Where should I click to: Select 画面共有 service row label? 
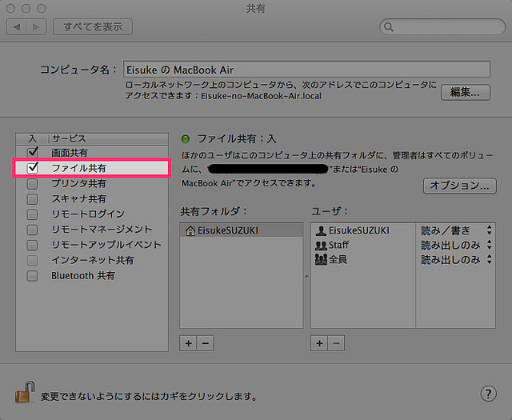[70, 153]
